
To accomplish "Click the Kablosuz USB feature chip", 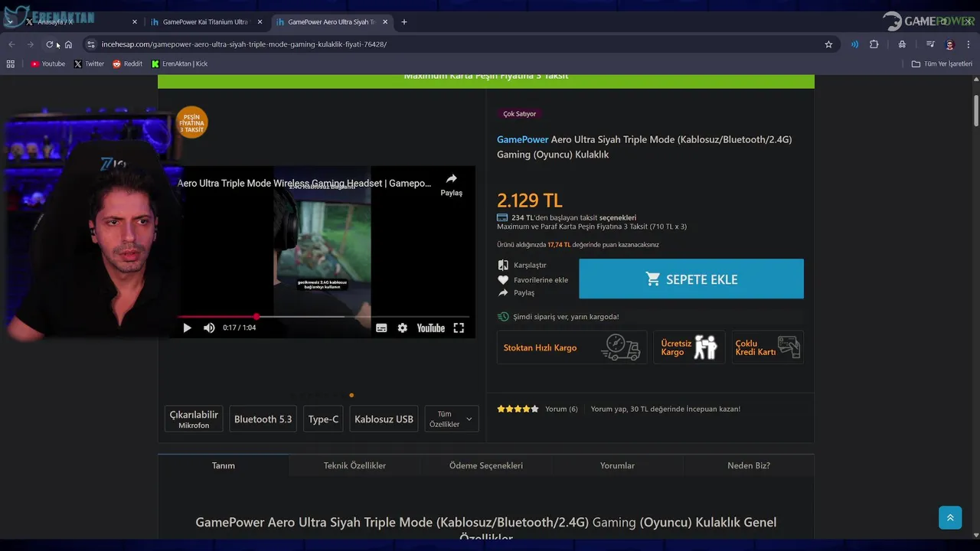I will [x=384, y=419].
